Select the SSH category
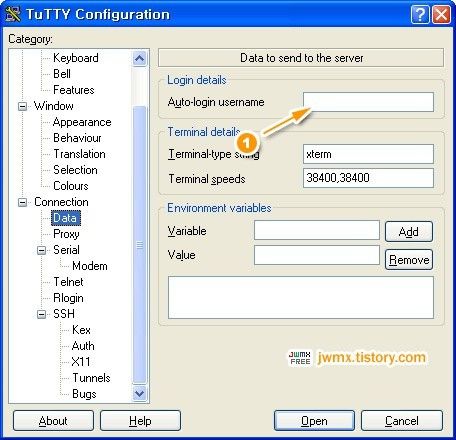 click(x=64, y=314)
